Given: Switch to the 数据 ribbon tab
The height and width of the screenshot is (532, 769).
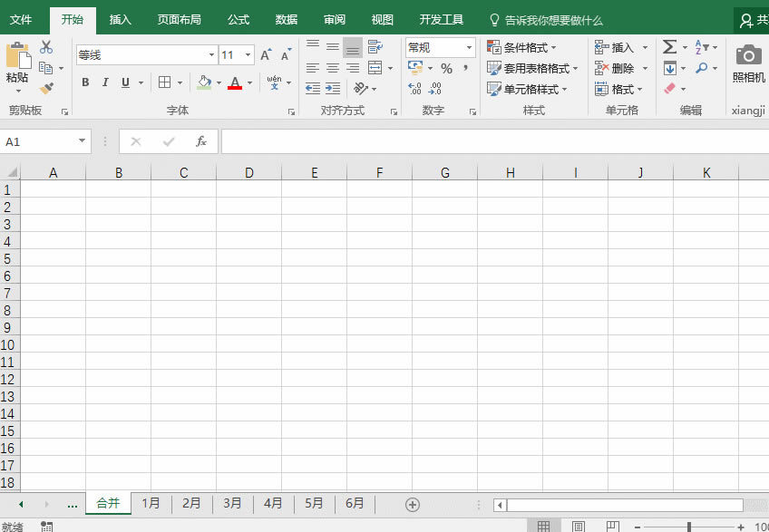Looking at the screenshot, I should pyautogui.click(x=287, y=20).
